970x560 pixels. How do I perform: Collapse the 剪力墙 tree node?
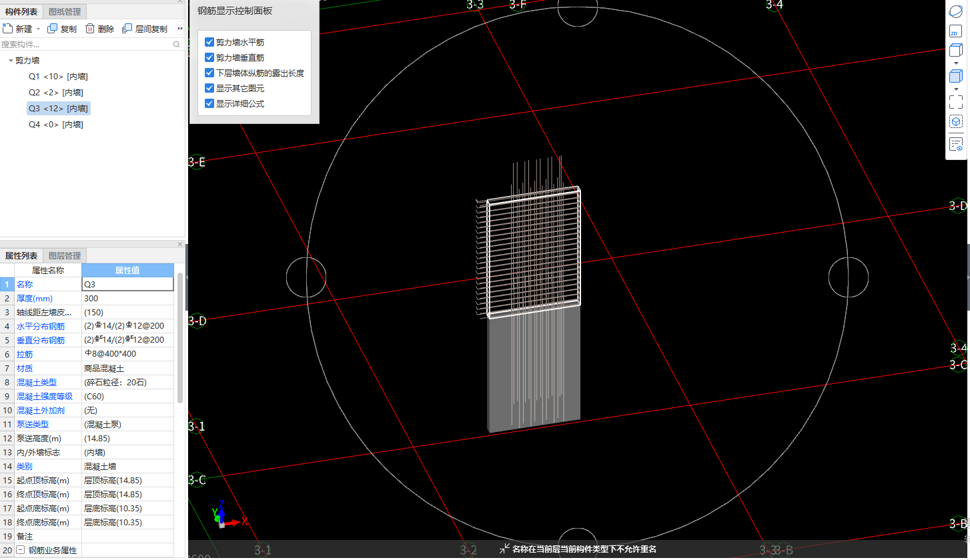pyautogui.click(x=11, y=61)
